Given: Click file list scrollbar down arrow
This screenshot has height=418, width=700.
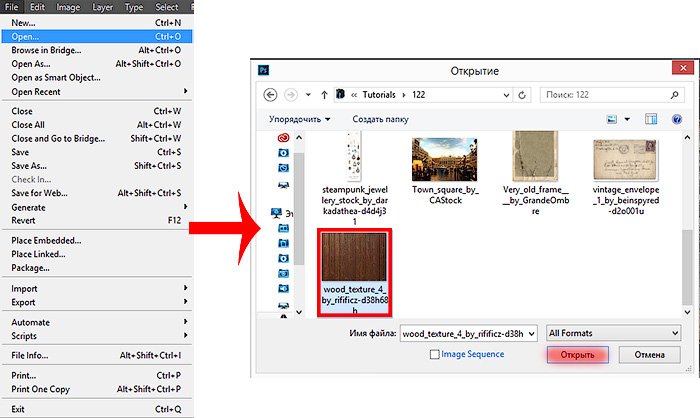Looking at the screenshot, I should [x=688, y=312].
